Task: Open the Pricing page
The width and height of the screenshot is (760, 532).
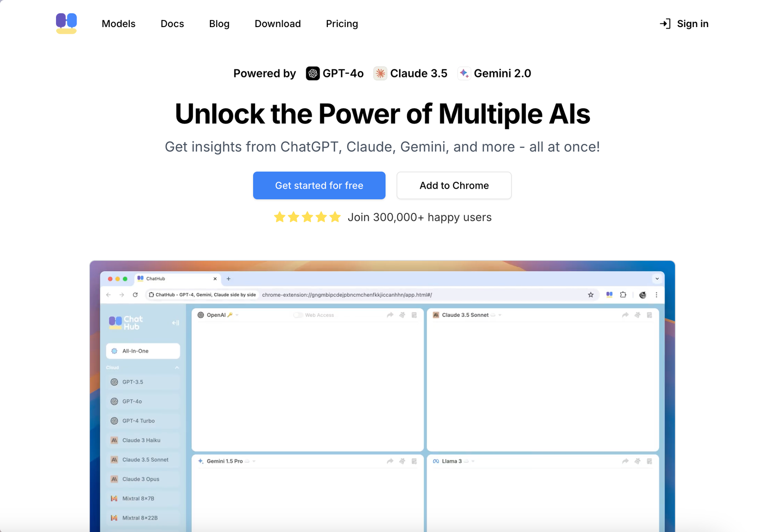Action: (342, 23)
